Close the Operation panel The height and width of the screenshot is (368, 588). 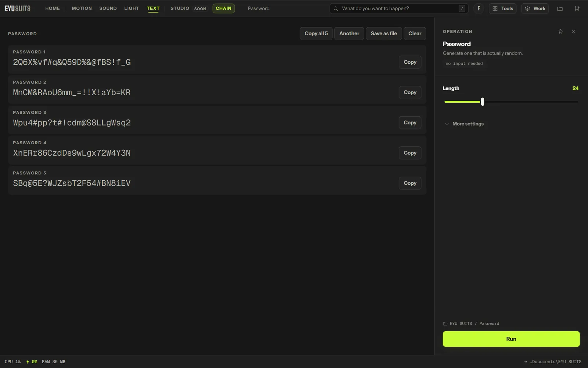pyautogui.click(x=574, y=32)
